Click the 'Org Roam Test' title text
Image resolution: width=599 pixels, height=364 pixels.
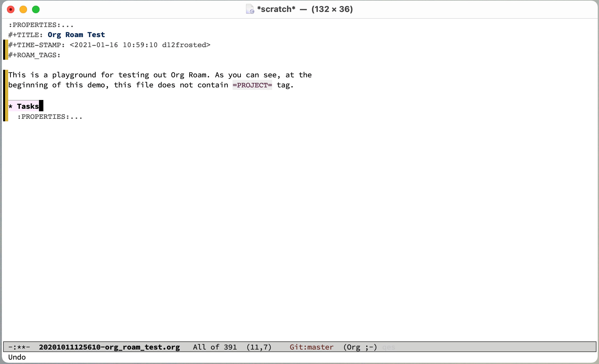click(76, 35)
